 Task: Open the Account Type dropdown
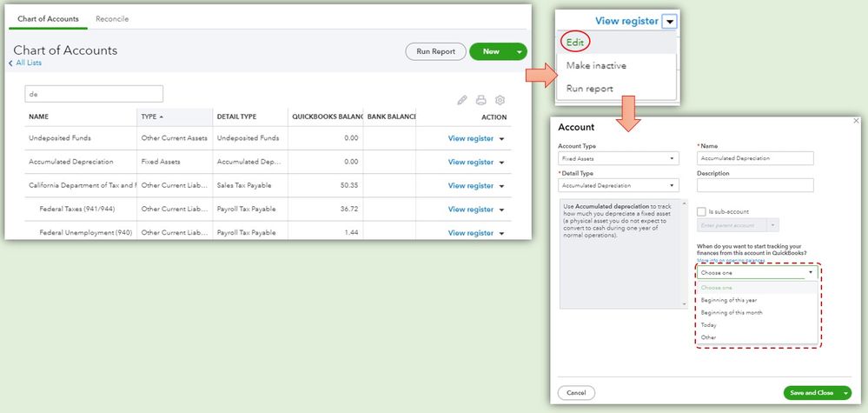pos(619,158)
